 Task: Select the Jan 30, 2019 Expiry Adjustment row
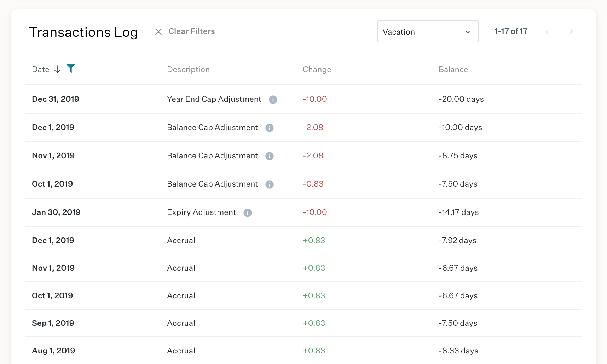303,212
